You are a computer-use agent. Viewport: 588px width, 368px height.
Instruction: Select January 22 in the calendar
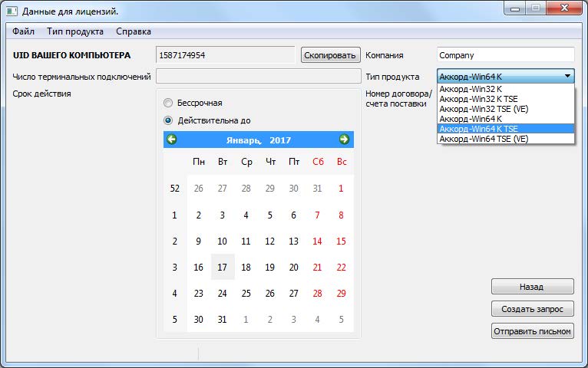coord(341,268)
